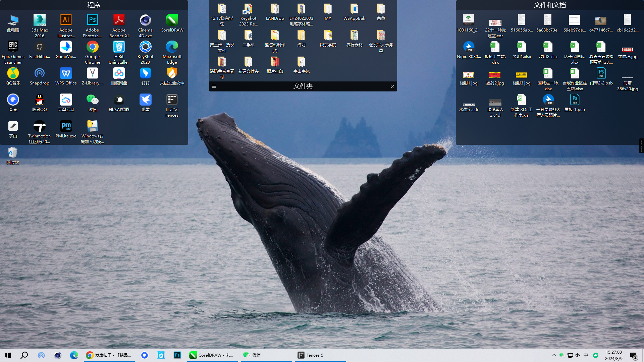Image resolution: width=644 pixels, height=362 pixels.
Task: Click the FastGithub desktop icon
Action: tap(40, 50)
